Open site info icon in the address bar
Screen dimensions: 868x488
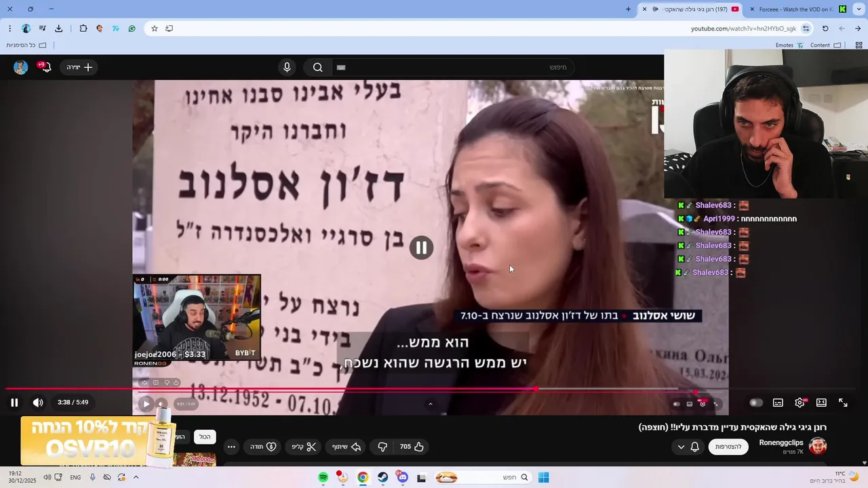[806, 28]
